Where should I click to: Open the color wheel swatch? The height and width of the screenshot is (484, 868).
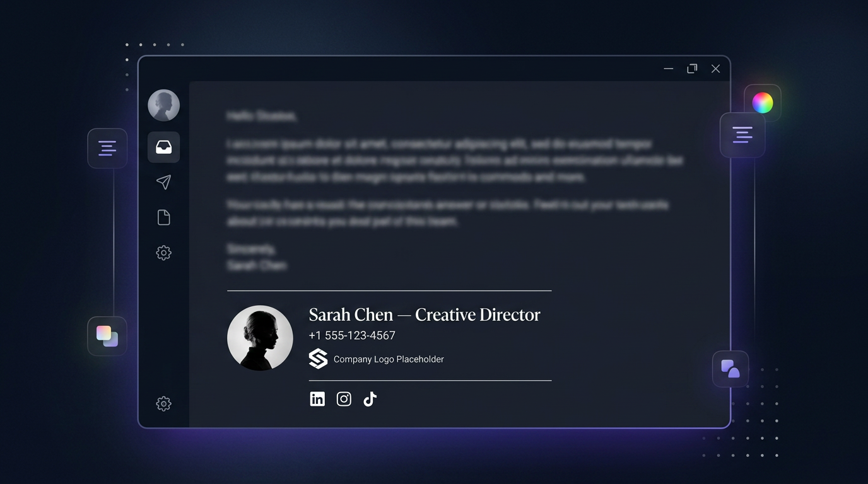coord(763,102)
